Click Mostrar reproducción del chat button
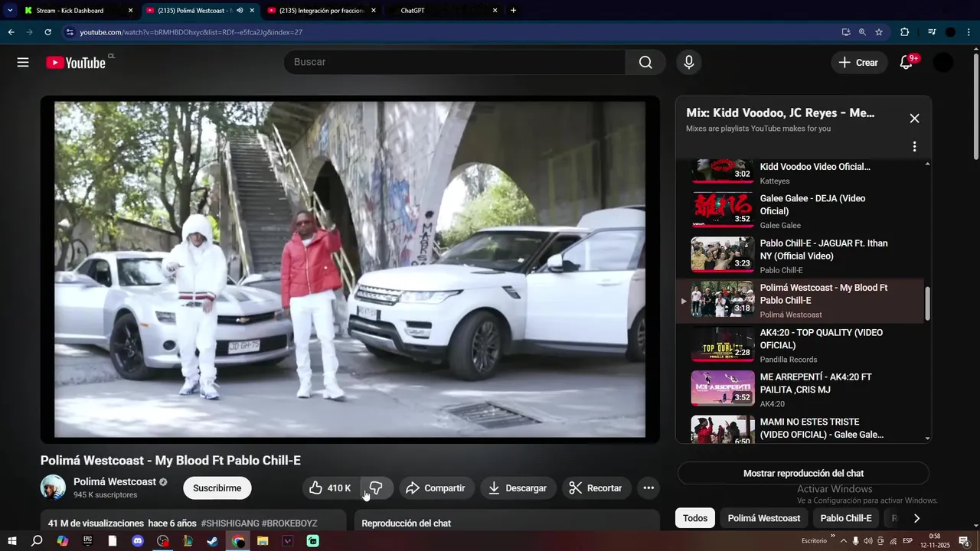Image resolution: width=980 pixels, height=551 pixels. (803, 474)
